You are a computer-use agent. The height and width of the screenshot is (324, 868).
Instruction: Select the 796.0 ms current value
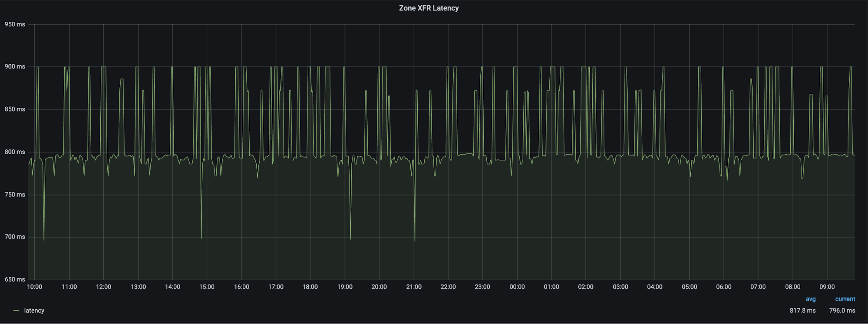pos(842,311)
